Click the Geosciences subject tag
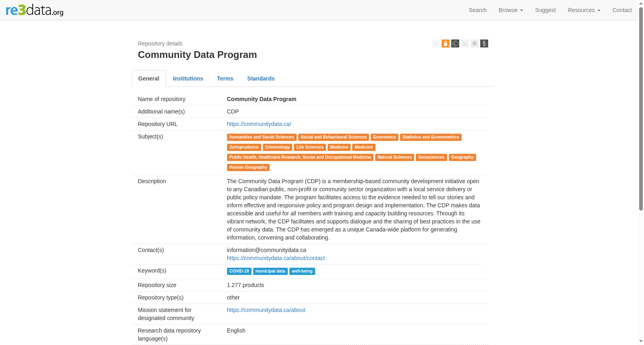This screenshot has height=345, width=644. [x=431, y=157]
